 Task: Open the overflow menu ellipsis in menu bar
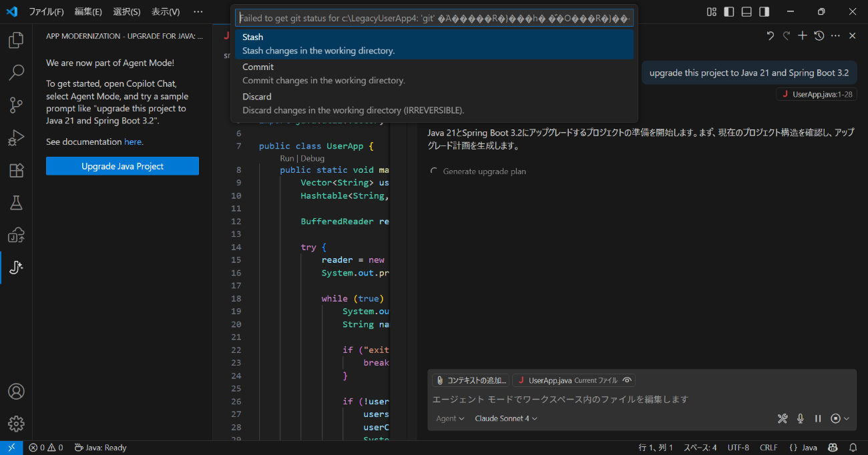pos(198,12)
